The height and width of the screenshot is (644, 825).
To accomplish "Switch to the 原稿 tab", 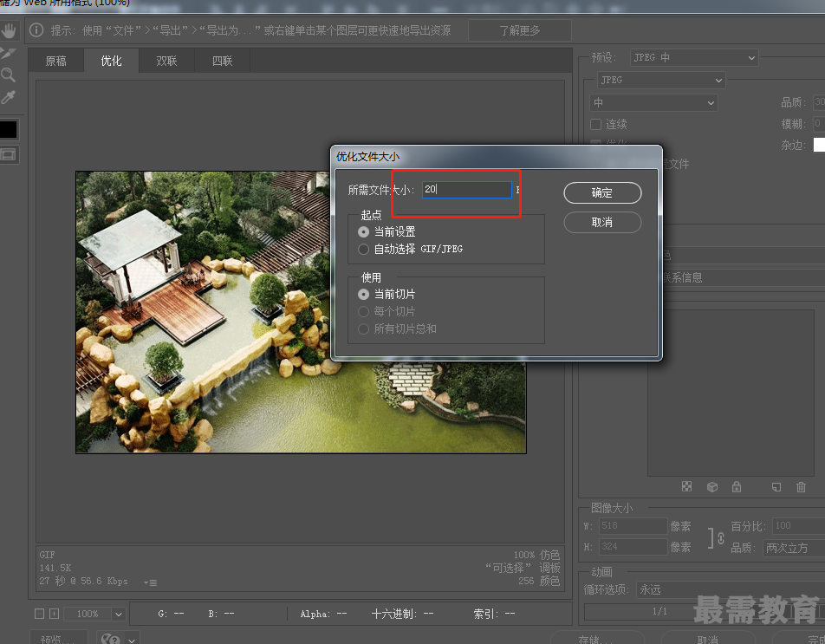I will pyautogui.click(x=56, y=61).
